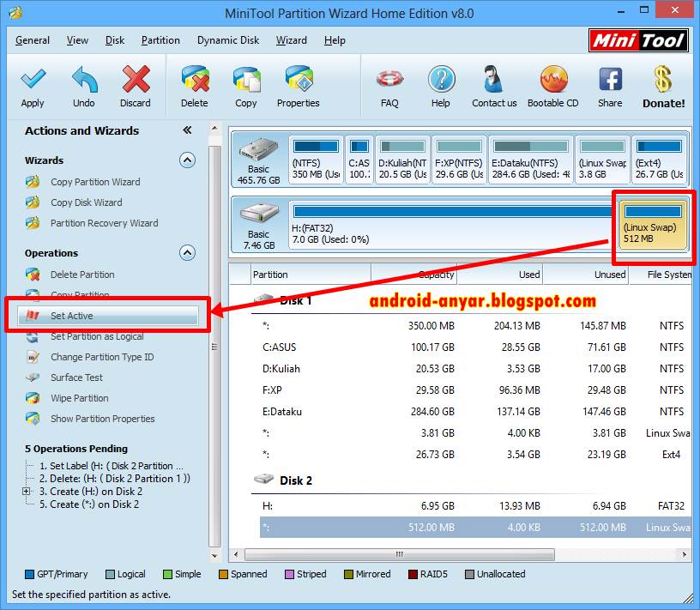Click the Contact us icon
Image resolution: width=700 pixels, height=610 pixels.
[x=494, y=79]
